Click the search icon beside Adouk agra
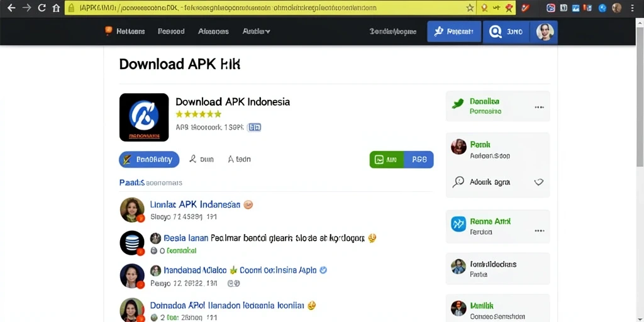Screen dimensions: 644x322 point(458,182)
